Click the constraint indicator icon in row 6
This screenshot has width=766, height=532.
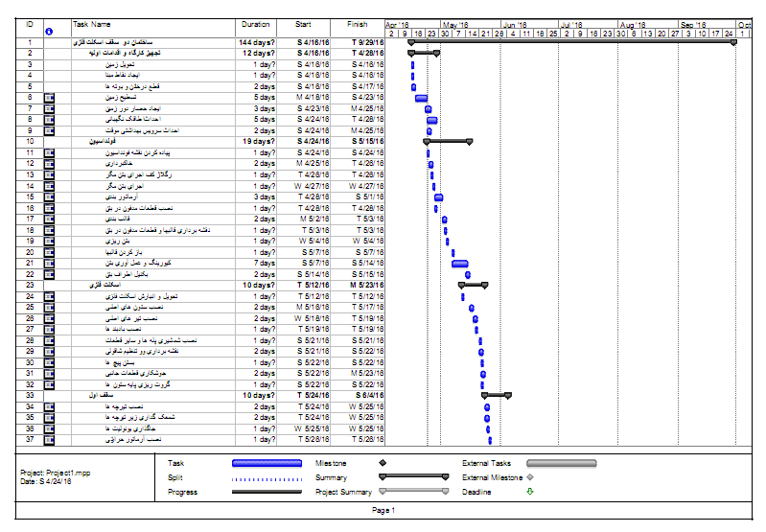click(49, 97)
